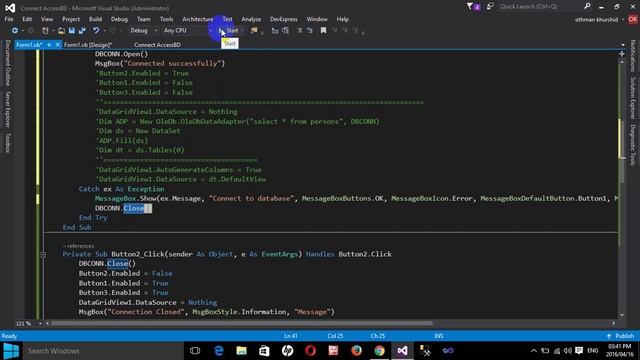Collapse the Button2_Click sub outline toggle

point(43,254)
